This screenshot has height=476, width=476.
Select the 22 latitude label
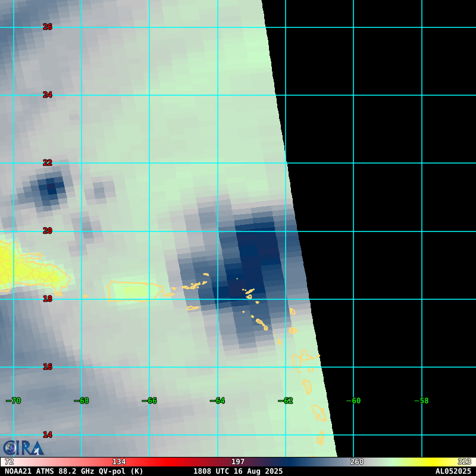click(48, 162)
